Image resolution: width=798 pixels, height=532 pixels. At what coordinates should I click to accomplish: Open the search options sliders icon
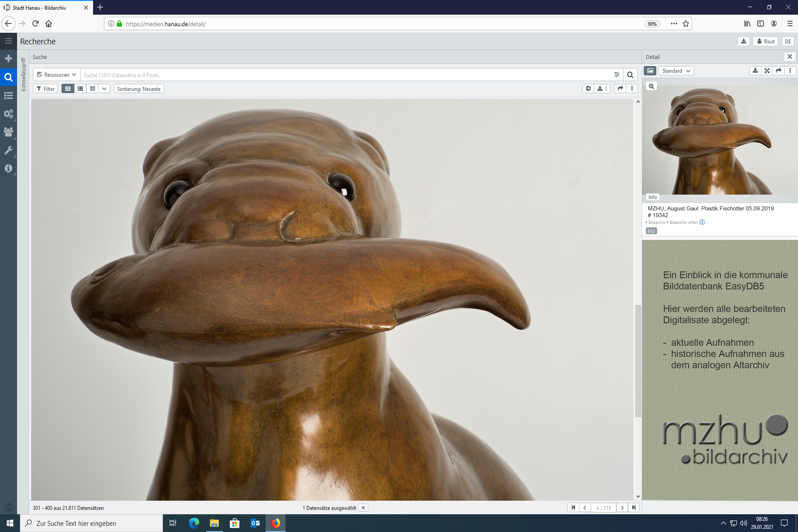click(x=616, y=75)
